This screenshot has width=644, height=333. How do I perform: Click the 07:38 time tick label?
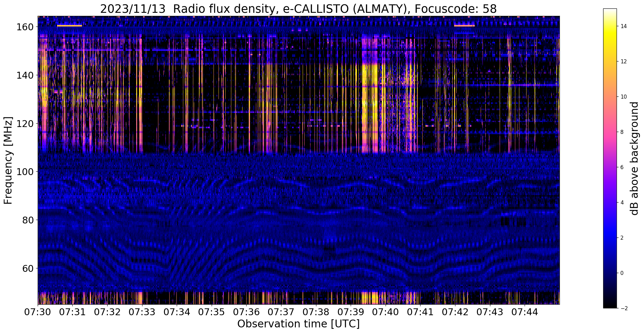click(x=316, y=311)
